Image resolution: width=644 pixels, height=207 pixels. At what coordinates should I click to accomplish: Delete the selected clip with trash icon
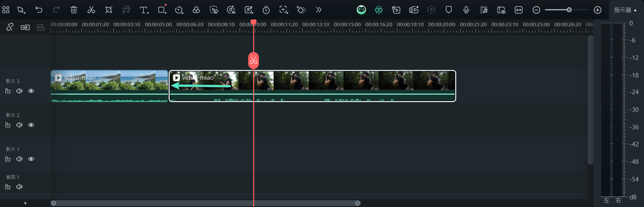tap(74, 10)
